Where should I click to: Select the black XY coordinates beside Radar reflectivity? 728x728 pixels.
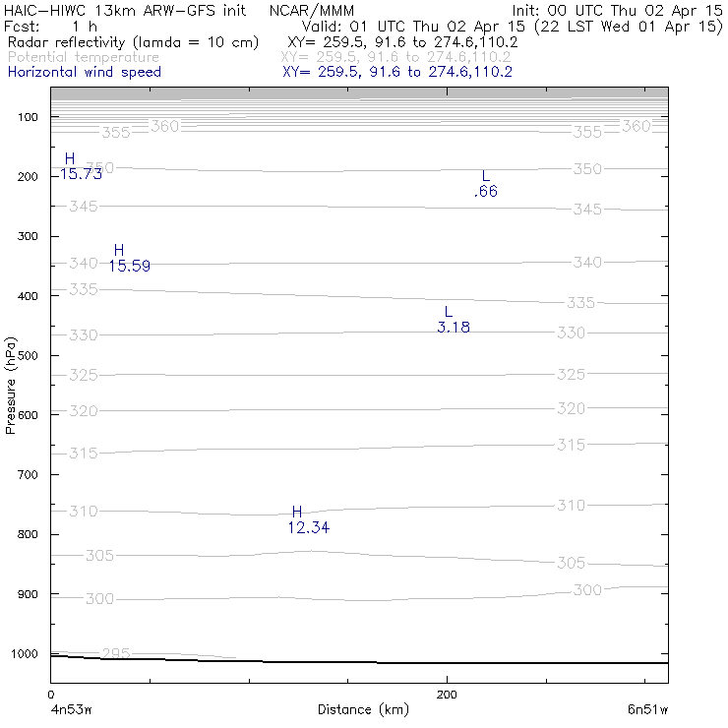point(402,42)
